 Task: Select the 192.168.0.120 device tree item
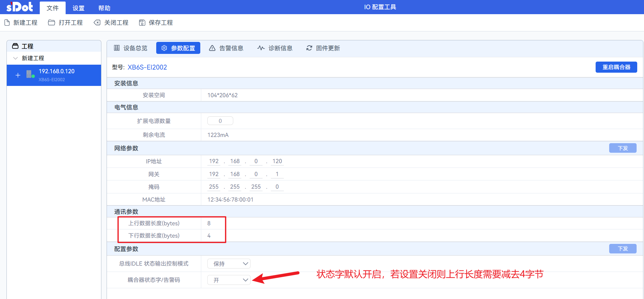[x=54, y=75]
